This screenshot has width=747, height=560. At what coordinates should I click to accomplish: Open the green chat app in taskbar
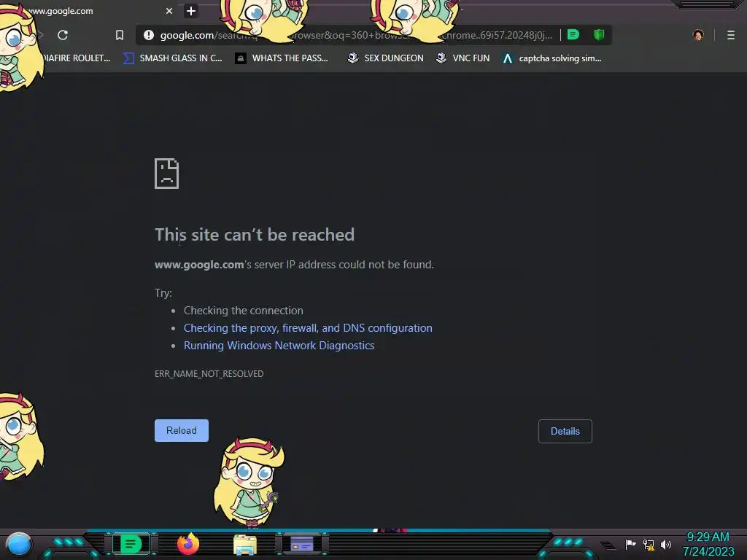[x=131, y=544]
